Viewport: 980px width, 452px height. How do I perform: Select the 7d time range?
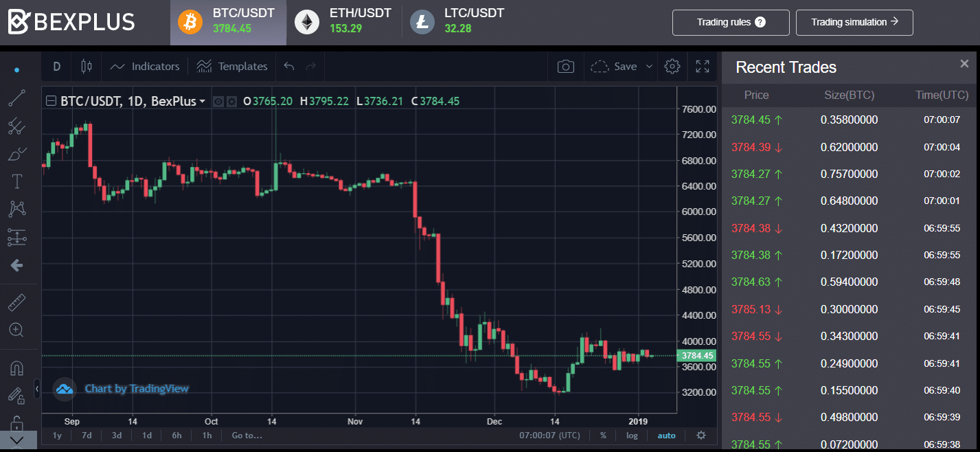(x=87, y=436)
